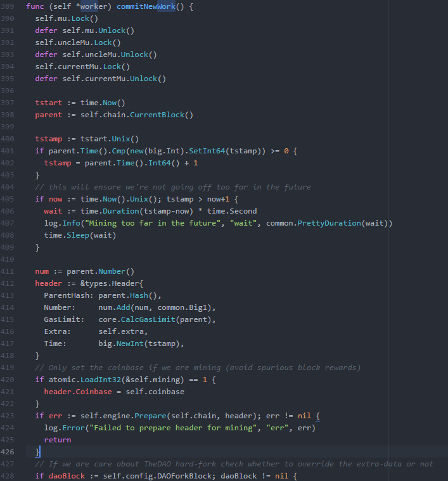Click the Prepare method call
Screen dimensions: 448x481
point(150,416)
